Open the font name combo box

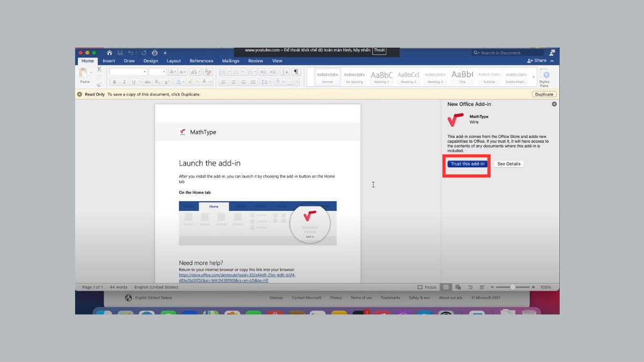point(128,72)
